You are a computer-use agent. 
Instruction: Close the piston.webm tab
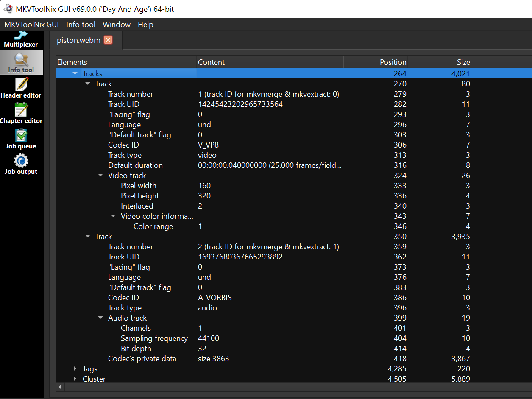(108, 40)
